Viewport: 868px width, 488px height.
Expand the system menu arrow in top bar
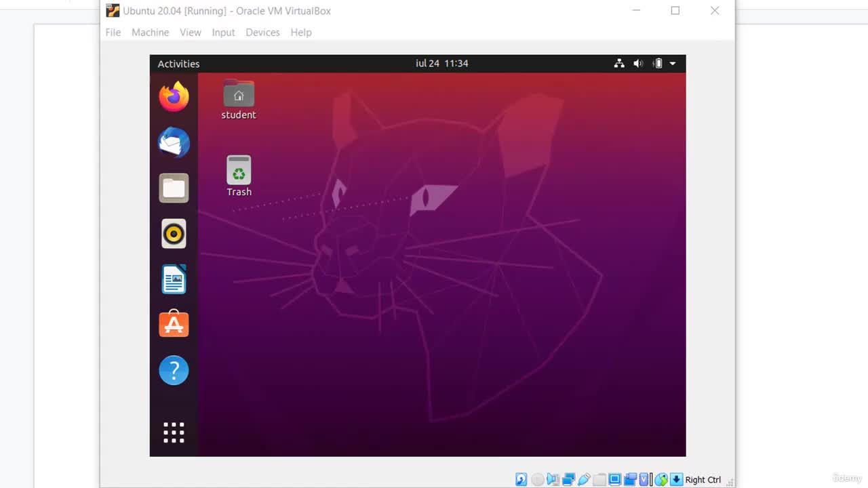pyautogui.click(x=673, y=64)
